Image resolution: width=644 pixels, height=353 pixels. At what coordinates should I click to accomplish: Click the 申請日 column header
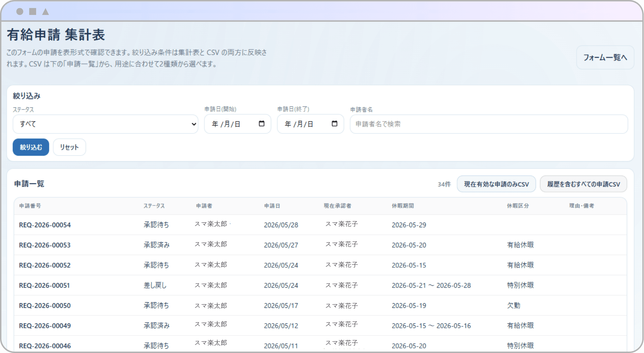[272, 206]
